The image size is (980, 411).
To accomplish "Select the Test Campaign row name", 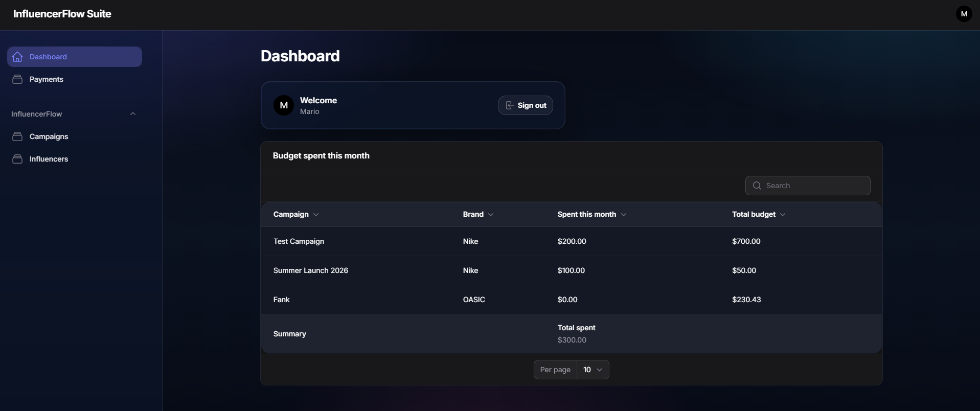I will 299,241.
